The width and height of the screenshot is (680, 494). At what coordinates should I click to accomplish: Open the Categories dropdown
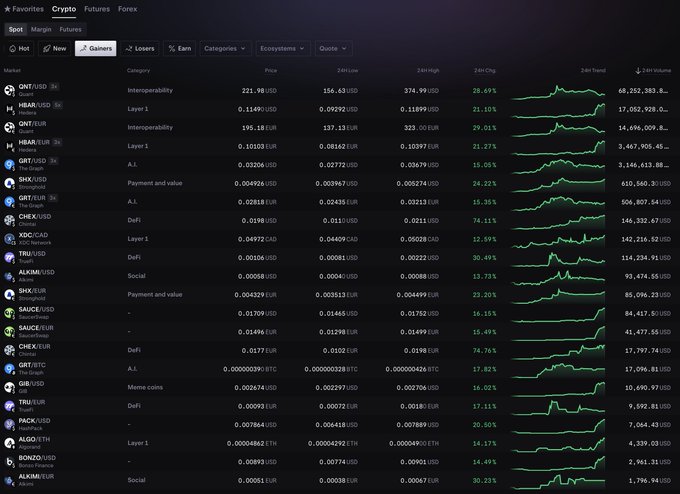pyautogui.click(x=225, y=49)
